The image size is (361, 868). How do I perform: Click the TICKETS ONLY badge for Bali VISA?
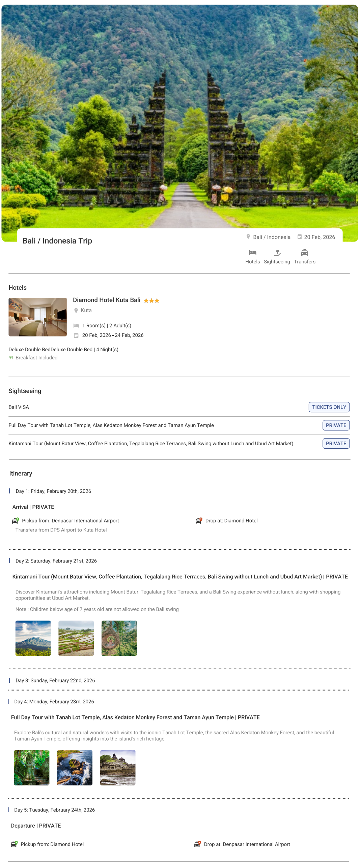click(329, 407)
